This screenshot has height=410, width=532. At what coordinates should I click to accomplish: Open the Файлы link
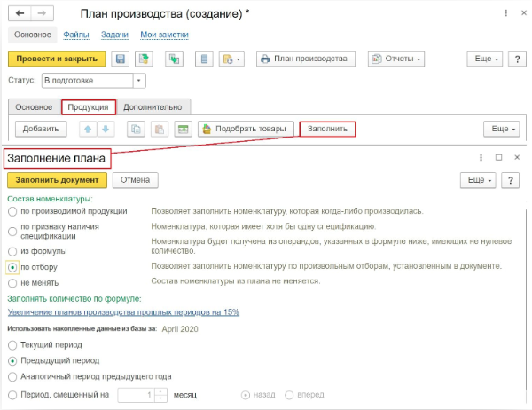pos(76,35)
